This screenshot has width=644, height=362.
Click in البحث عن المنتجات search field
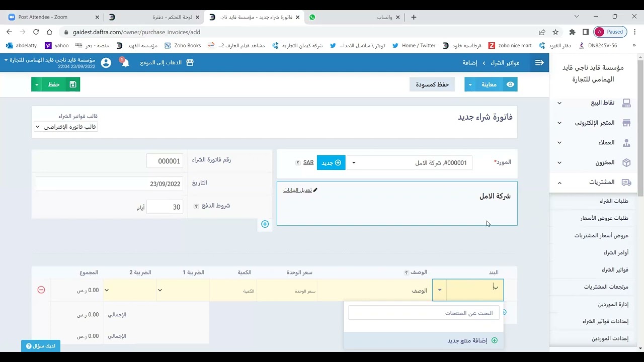pyautogui.click(x=424, y=313)
